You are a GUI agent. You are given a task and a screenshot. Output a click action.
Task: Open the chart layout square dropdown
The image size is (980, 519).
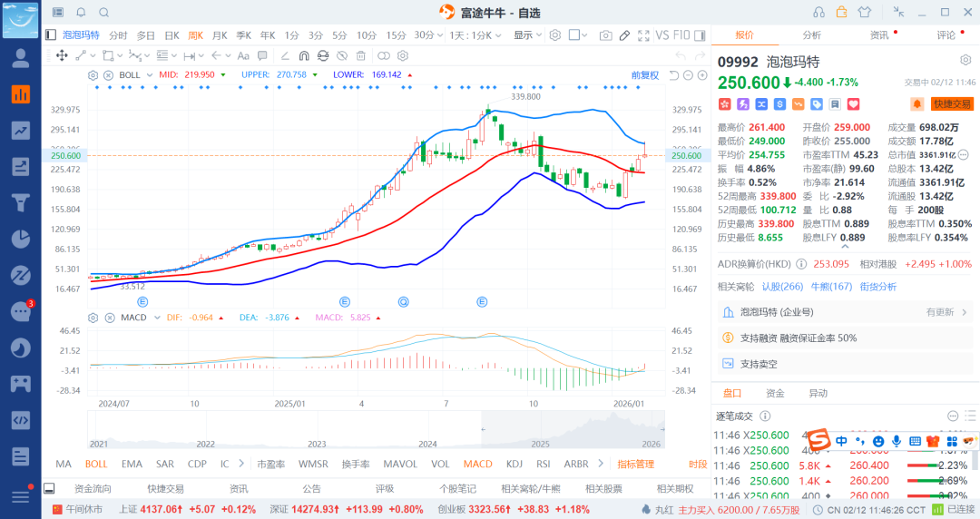pyautogui.click(x=578, y=35)
